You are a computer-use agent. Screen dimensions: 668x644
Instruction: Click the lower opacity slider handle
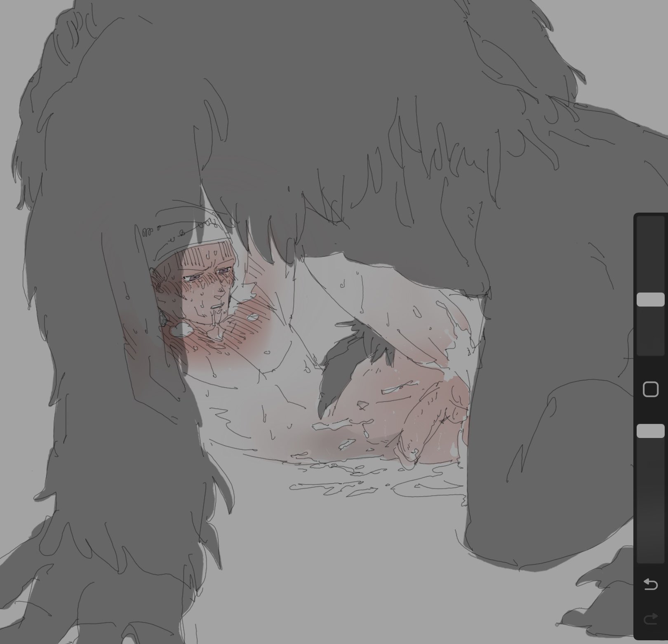point(650,431)
